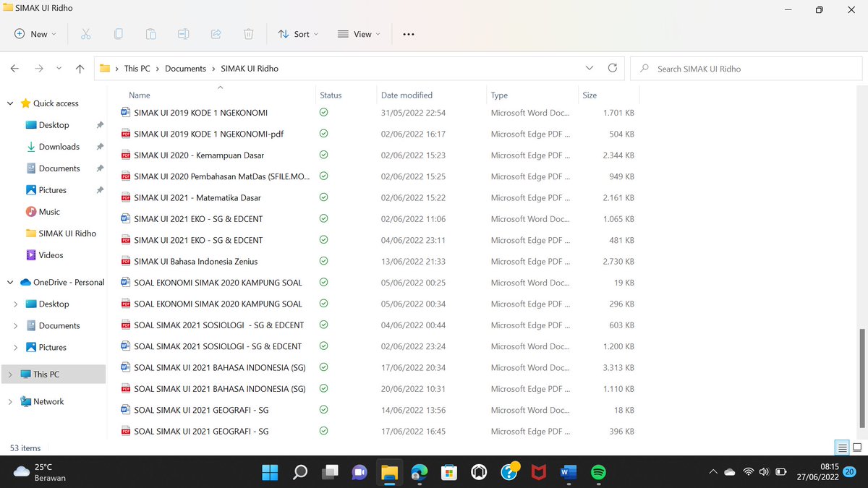
Task: Open the Get Help question mark app
Action: (x=509, y=472)
